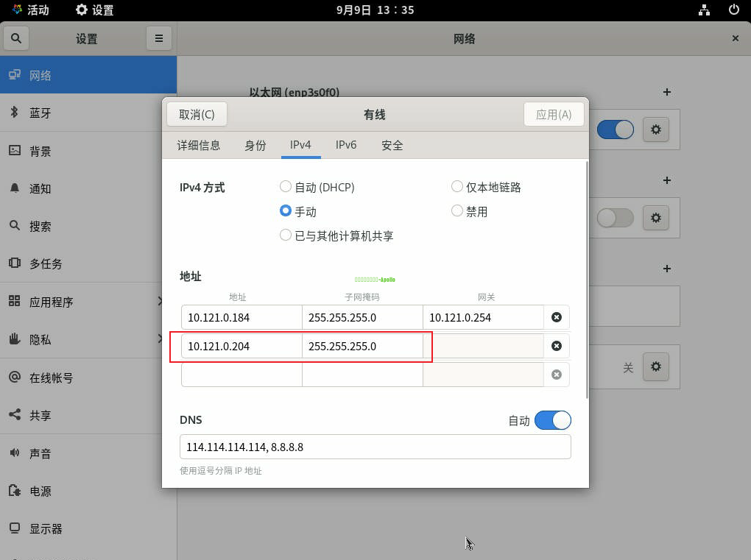Click the network status icon in top bar
Viewport: 751px width, 560px height.
(x=704, y=10)
